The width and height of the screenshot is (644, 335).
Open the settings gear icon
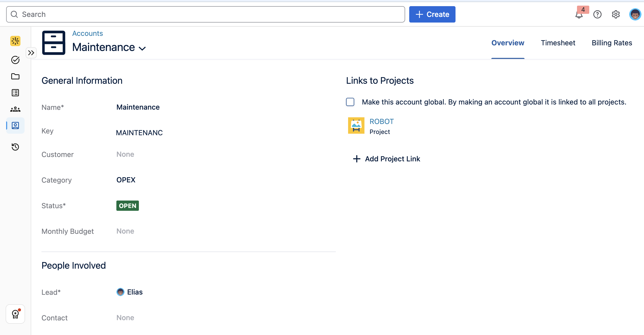[x=616, y=14]
